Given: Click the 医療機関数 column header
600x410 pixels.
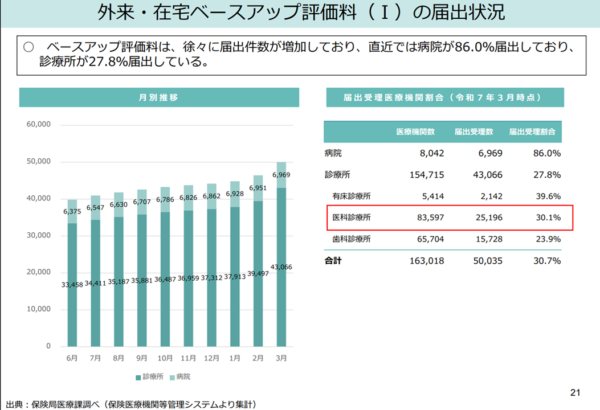Looking at the screenshot, I should [419, 132].
